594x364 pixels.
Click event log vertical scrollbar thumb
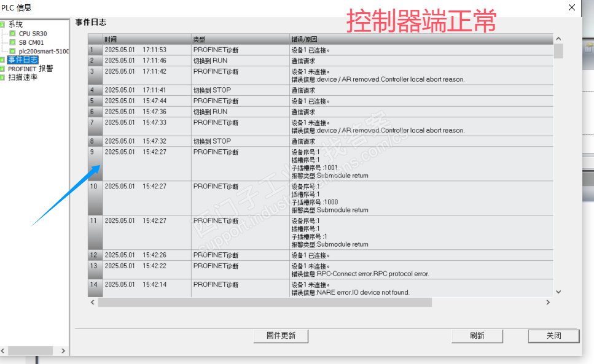tap(558, 51)
